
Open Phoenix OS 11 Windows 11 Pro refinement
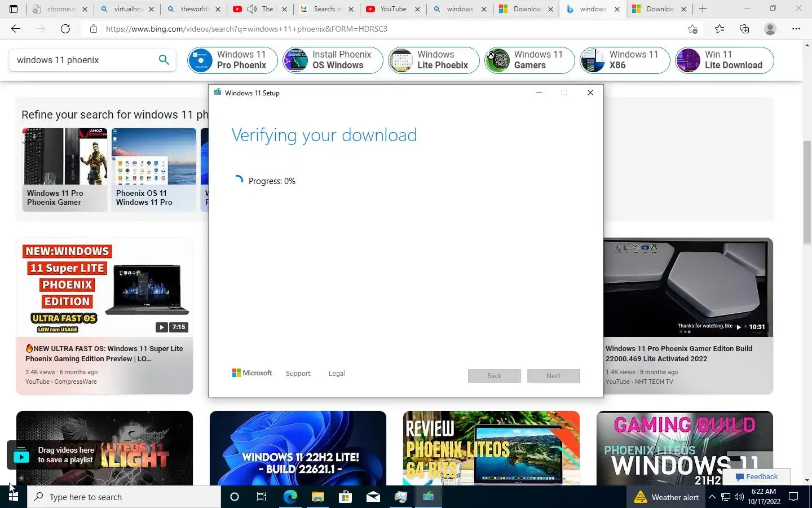tap(154, 169)
